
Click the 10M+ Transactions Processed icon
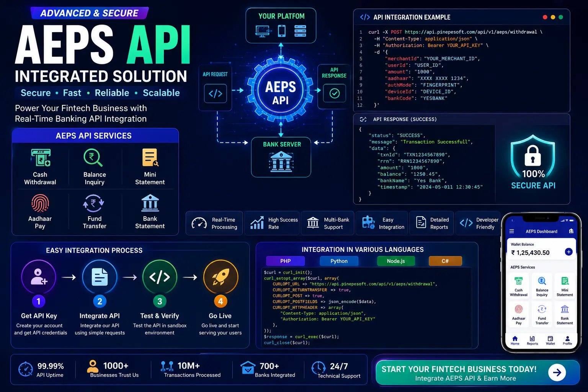coord(167,367)
